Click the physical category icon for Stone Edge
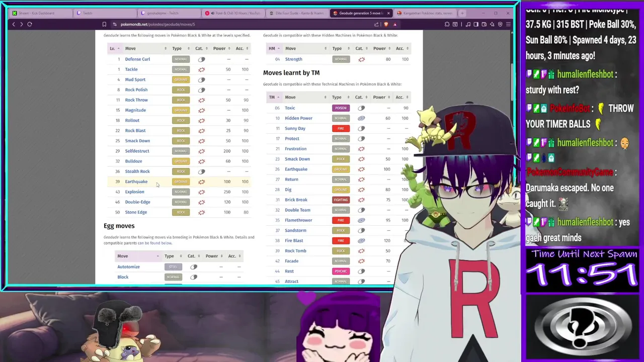The width and height of the screenshot is (644, 362). [x=201, y=212]
